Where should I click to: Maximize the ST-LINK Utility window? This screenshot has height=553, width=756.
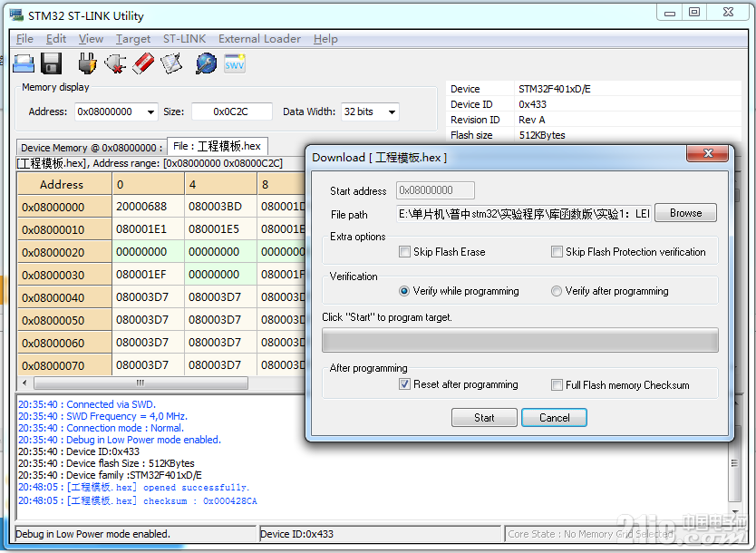[x=693, y=13]
